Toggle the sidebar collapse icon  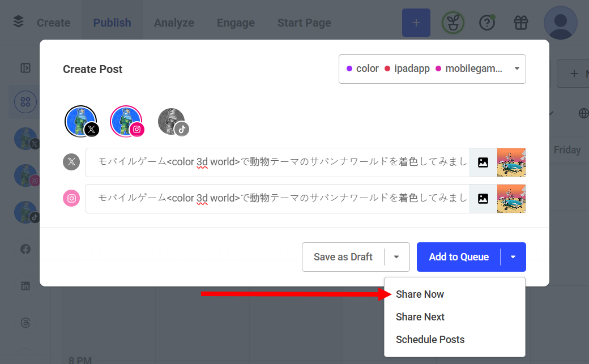[x=25, y=68]
